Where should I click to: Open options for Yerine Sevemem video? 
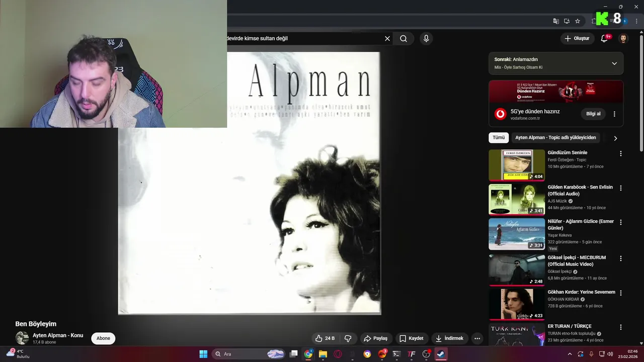pos(620,293)
